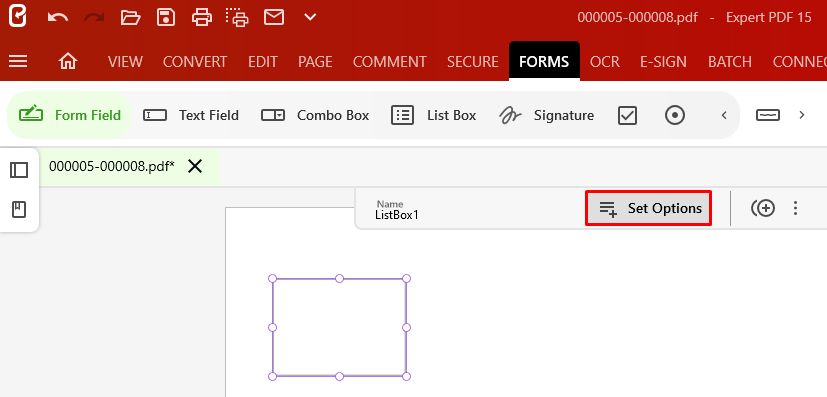827x397 pixels.
Task: Expand the quick access toolbar dropdown chevron
Action: tap(310, 17)
